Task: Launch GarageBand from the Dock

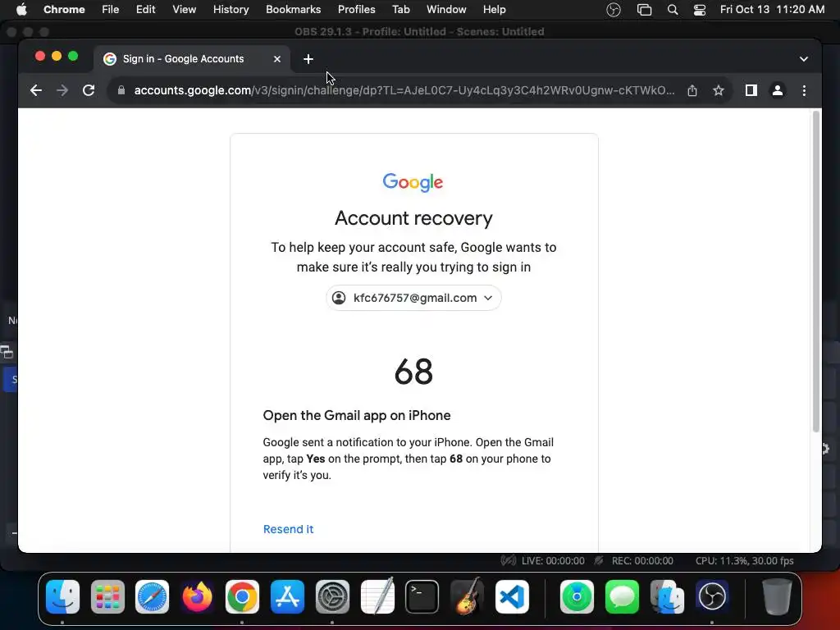Action: click(x=467, y=596)
